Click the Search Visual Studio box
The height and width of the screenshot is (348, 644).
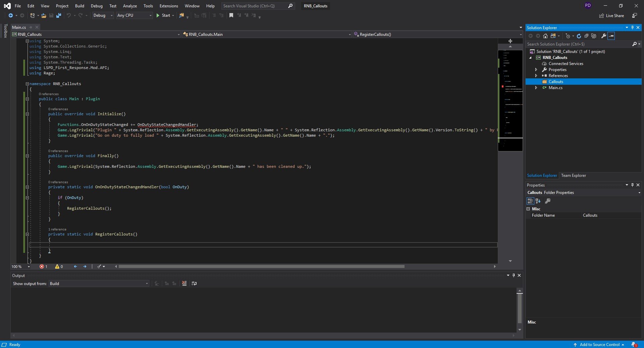click(254, 6)
